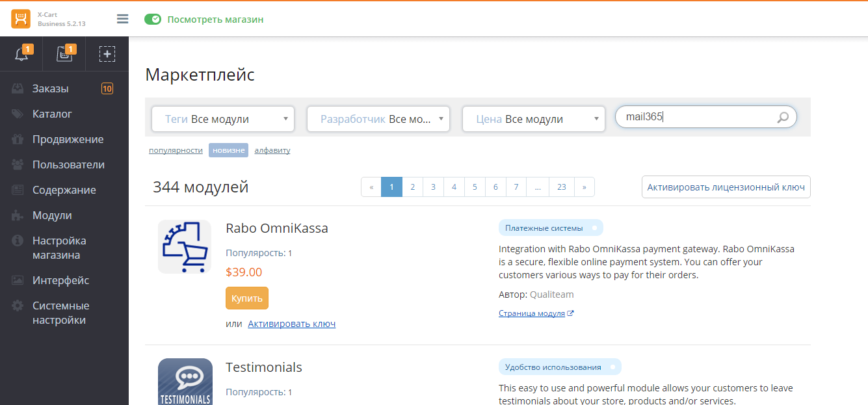Click the Интерфейс picture icon
This screenshot has width=868, height=405.
(x=18, y=280)
